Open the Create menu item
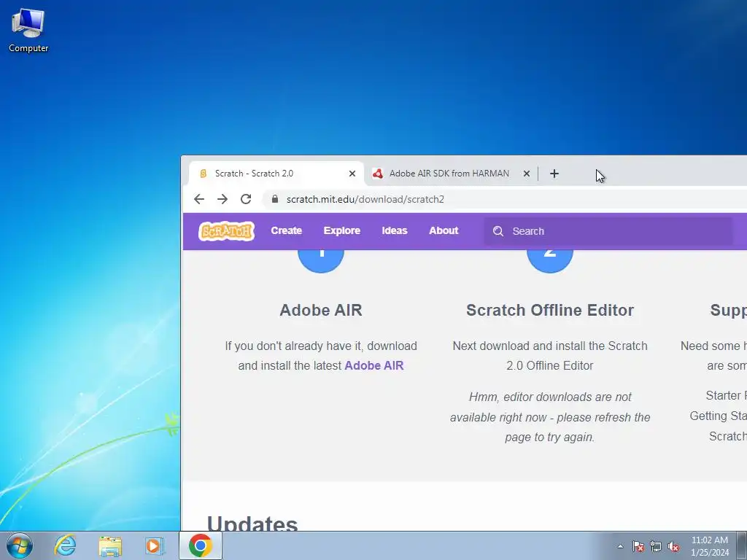 point(286,231)
